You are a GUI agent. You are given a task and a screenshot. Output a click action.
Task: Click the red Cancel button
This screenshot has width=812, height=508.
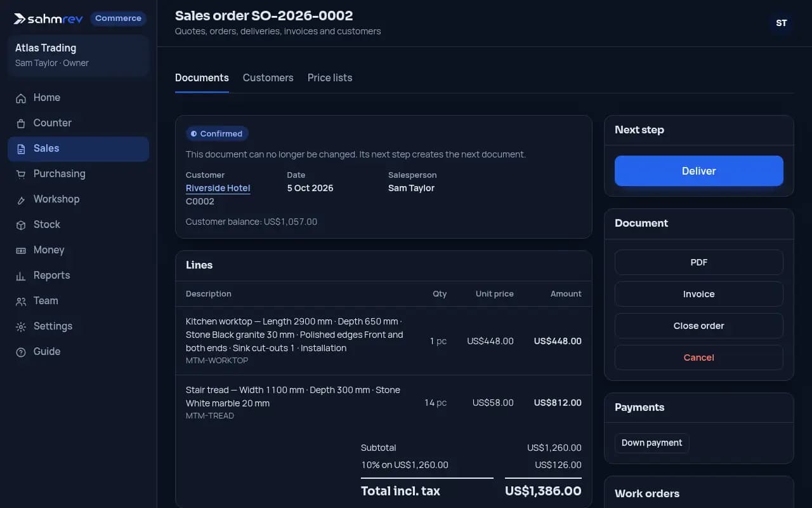pos(698,358)
